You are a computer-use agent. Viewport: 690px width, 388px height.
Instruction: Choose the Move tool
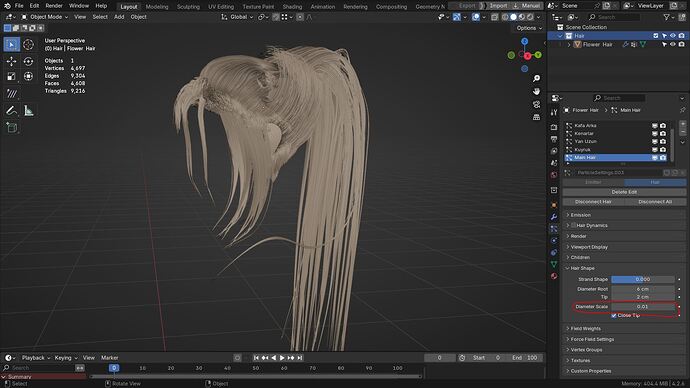click(x=11, y=61)
